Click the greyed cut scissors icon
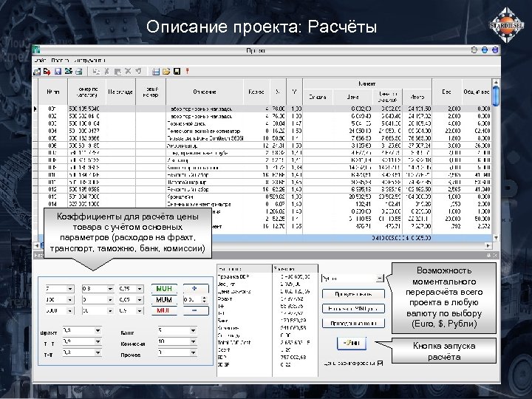The height and width of the screenshot is (399, 532). coord(106,72)
